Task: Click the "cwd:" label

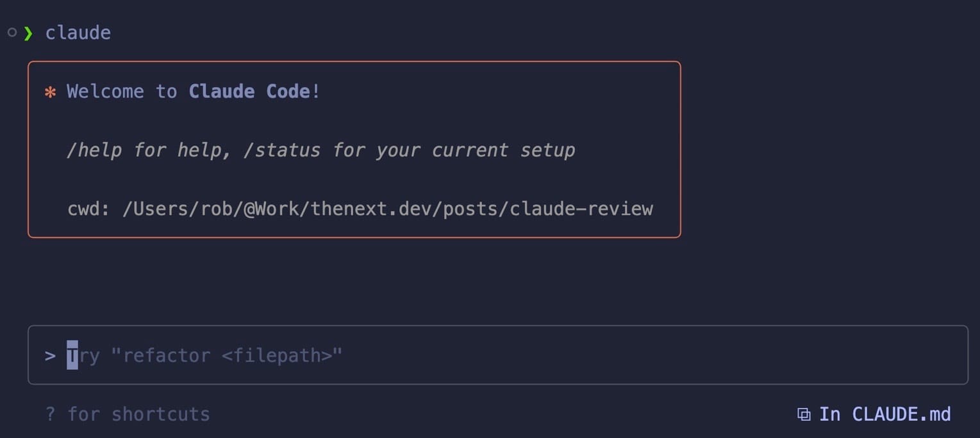Action: click(88, 209)
